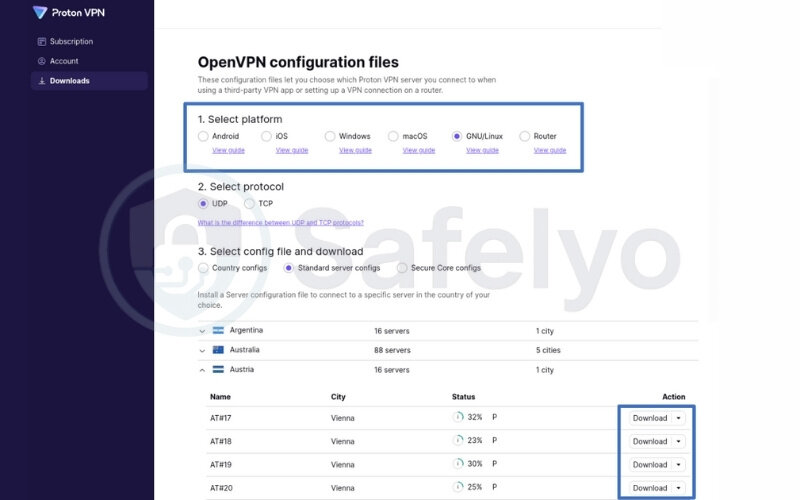Open the dropdown arrow beside AT#20 Download

click(679, 488)
